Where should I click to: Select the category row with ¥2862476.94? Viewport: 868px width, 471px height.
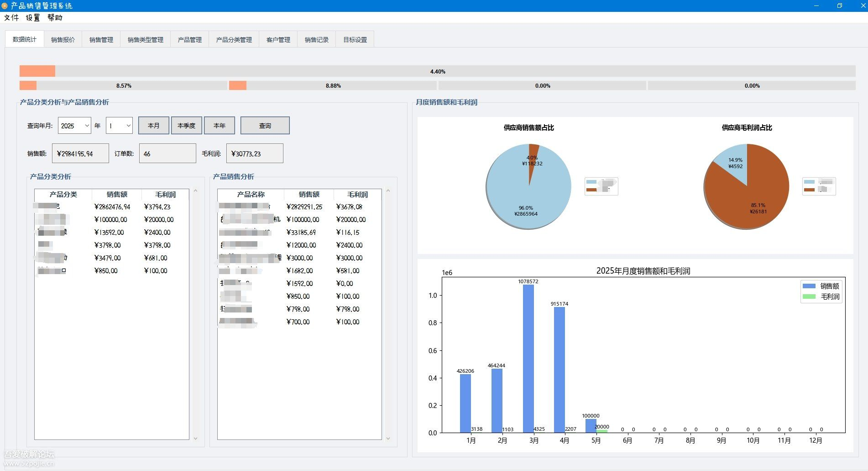click(112, 207)
